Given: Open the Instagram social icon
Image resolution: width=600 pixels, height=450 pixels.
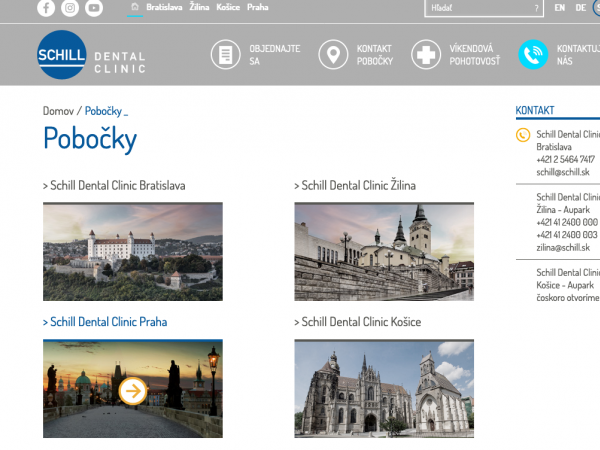Looking at the screenshot, I should 70,8.
